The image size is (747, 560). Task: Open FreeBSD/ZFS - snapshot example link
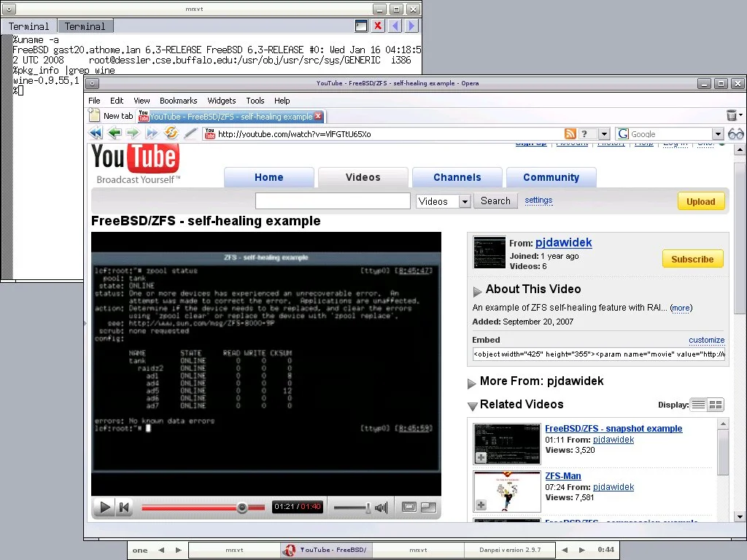[x=614, y=428]
